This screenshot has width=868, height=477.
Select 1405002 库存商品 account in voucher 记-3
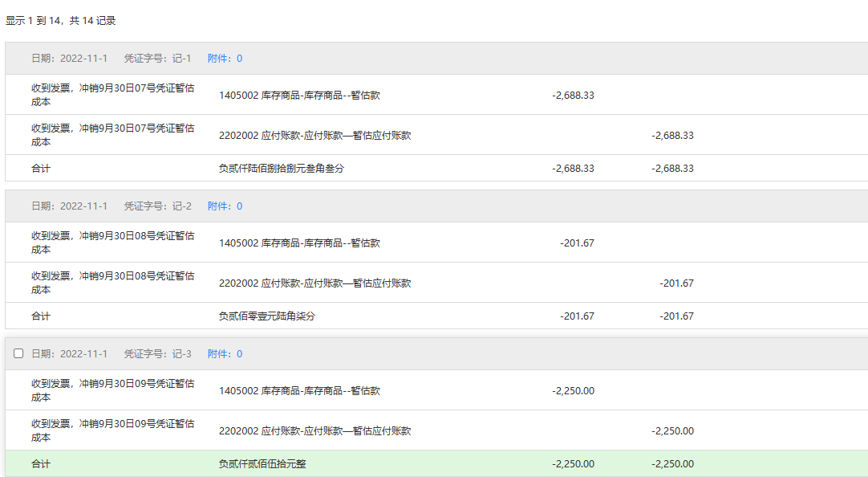click(299, 391)
